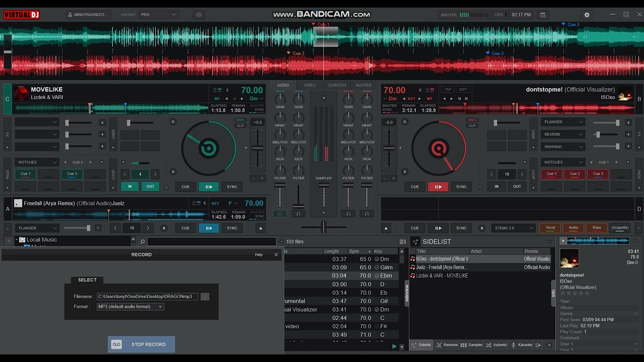Open the VirtualDJ settings gear
Image resolution: width=644 pixels, height=362 pixels.
[587, 15]
